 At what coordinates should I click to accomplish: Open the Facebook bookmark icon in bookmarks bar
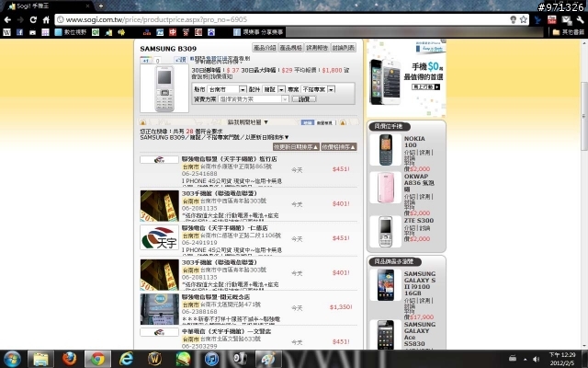tap(19, 32)
